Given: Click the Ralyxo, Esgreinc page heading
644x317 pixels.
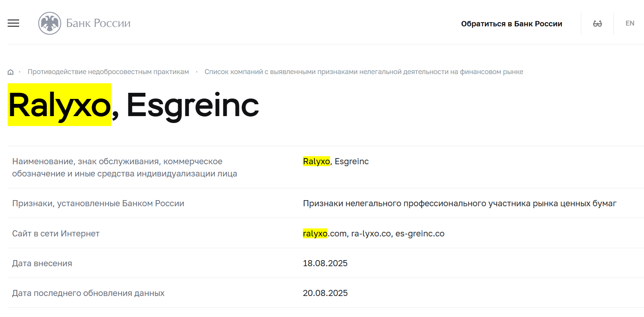Looking at the screenshot, I should pos(133,105).
